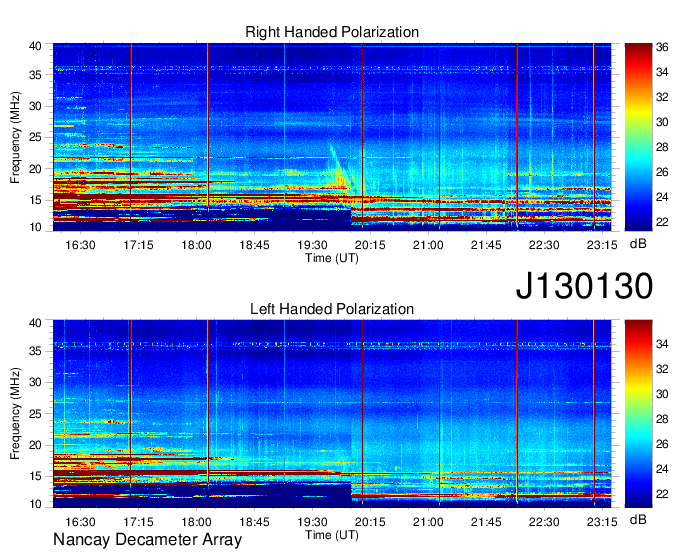Image resolution: width=680 pixels, height=552 pixels.
Task: Click the 'dB' unit label of the bottom colorbar
Action: pyautogui.click(x=638, y=520)
